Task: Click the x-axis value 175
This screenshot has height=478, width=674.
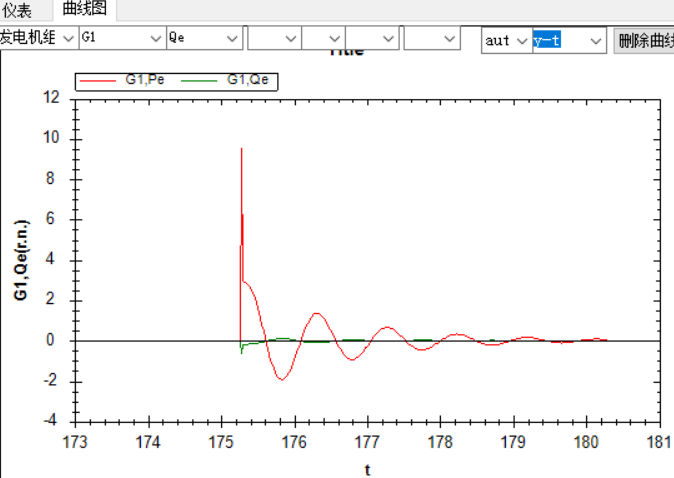Action: pos(221,442)
